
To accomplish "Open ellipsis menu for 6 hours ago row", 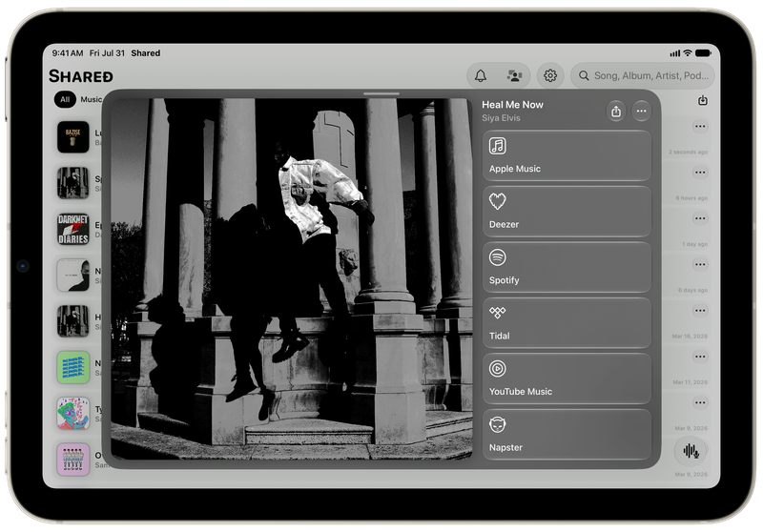I will click(x=700, y=173).
